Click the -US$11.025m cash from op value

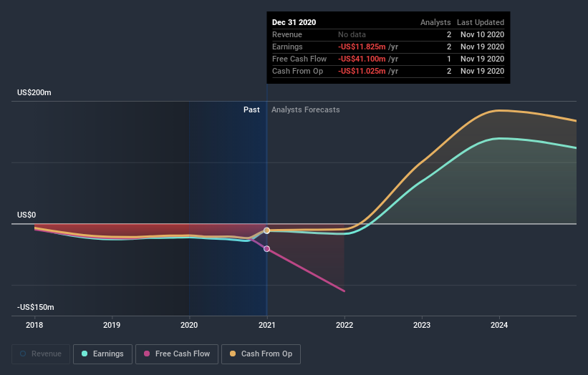(x=362, y=71)
